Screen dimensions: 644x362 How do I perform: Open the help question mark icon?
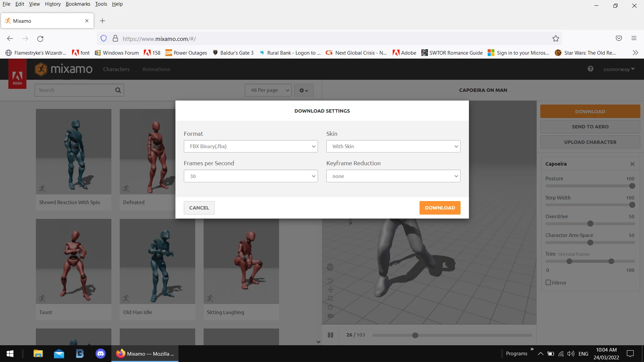(x=590, y=69)
